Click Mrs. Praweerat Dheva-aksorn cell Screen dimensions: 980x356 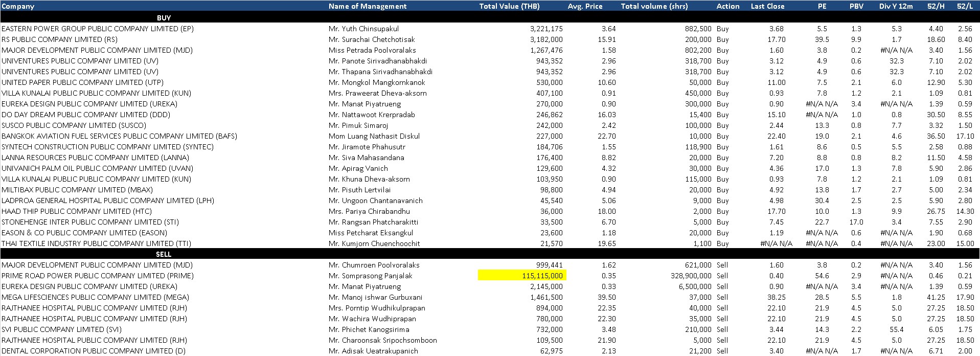point(377,93)
